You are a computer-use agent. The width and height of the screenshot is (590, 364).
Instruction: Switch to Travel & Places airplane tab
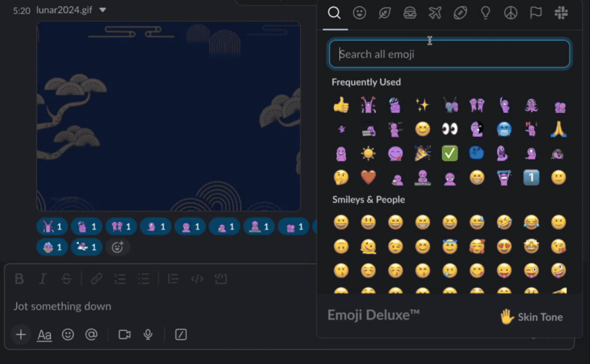point(435,13)
